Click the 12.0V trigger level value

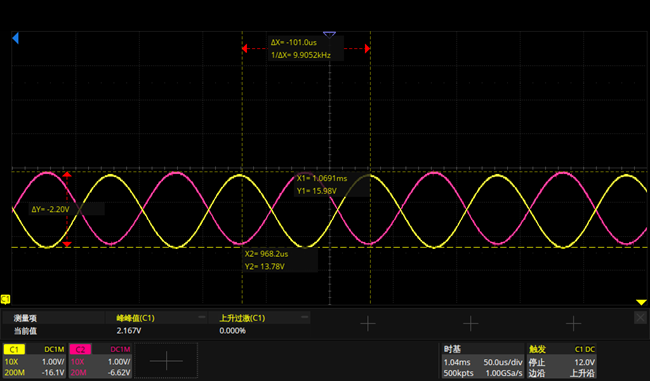584,362
